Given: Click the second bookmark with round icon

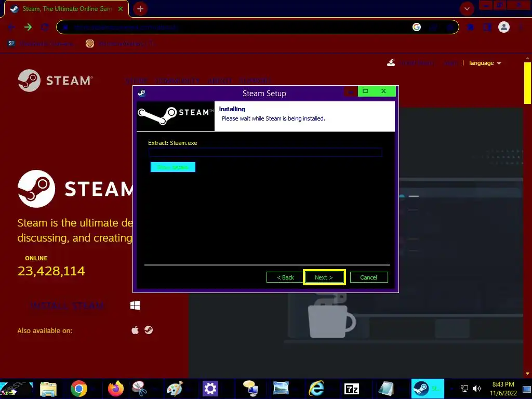Looking at the screenshot, I should 121,44.
